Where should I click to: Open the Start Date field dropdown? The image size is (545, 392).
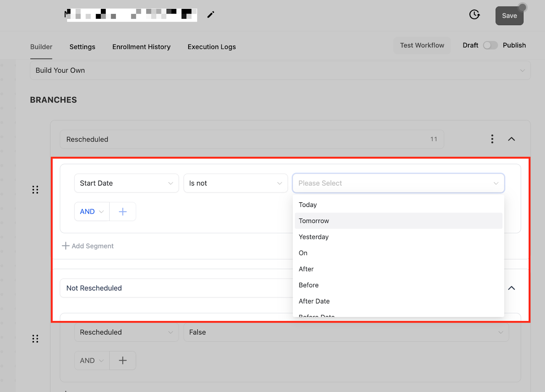(126, 183)
